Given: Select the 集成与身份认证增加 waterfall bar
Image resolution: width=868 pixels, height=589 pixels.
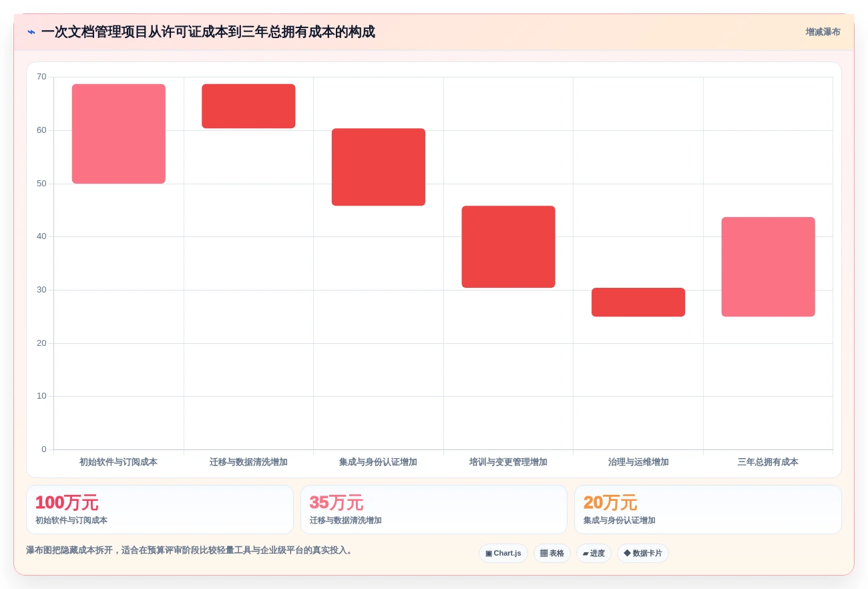Looking at the screenshot, I should click(x=379, y=167).
